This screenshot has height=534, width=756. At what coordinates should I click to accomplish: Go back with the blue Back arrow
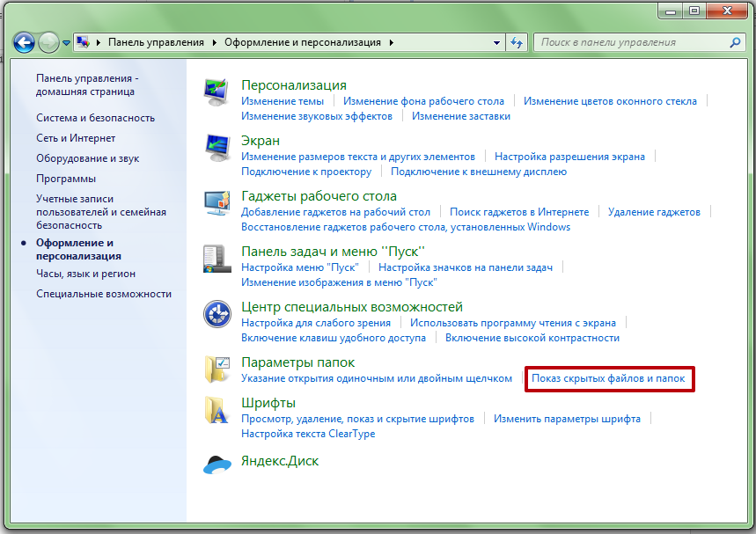click(24, 43)
